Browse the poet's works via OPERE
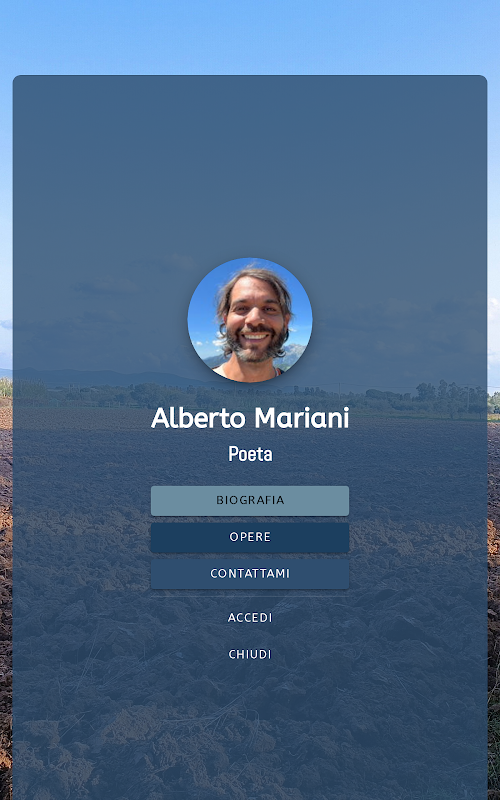Image resolution: width=500 pixels, height=800 pixels. (x=250, y=537)
